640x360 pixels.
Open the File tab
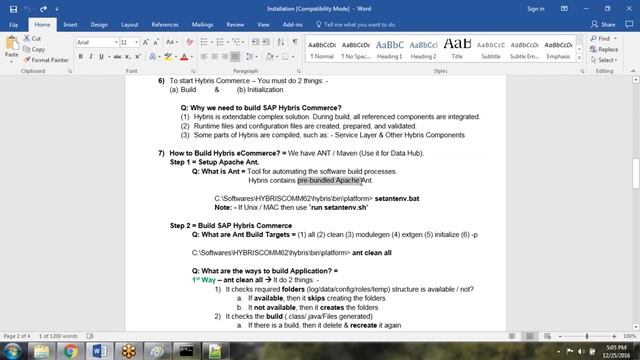pos(13,24)
